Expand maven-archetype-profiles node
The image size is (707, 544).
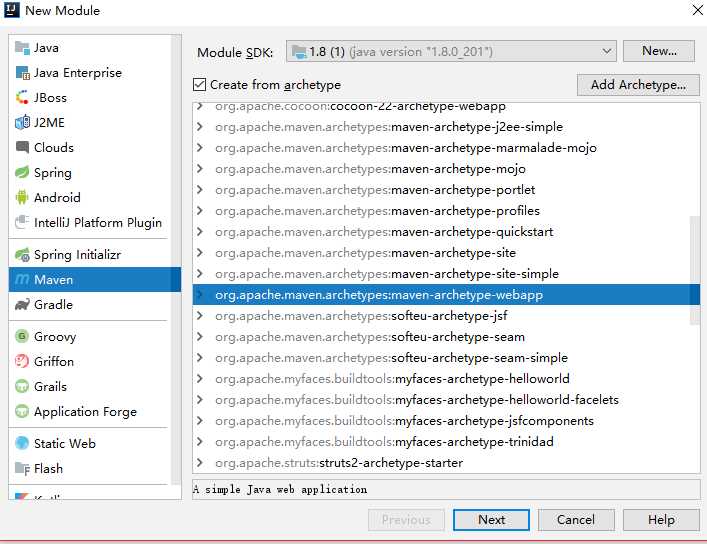(200, 210)
